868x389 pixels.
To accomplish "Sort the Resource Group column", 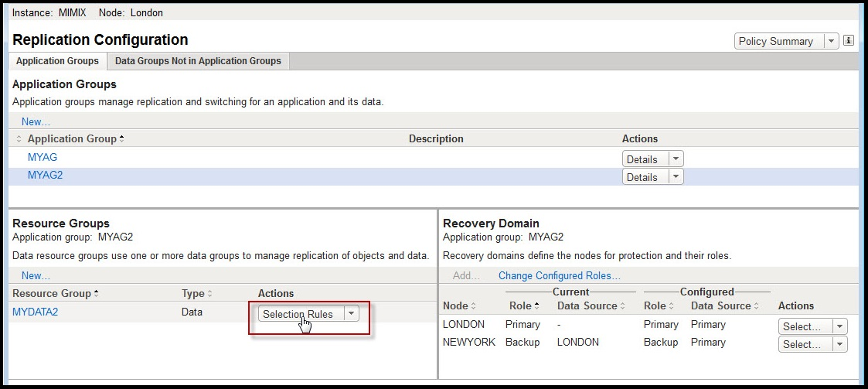I will coord(56,294).
